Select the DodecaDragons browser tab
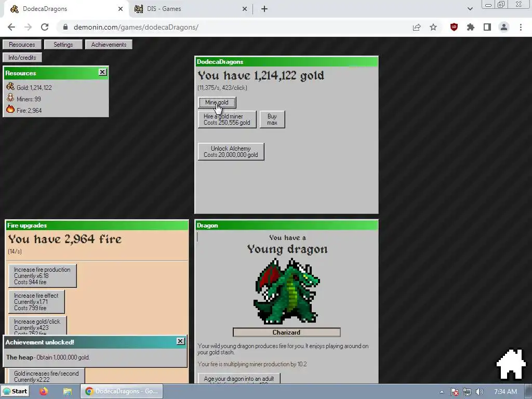The width and height of the screenshot is (532, 399). click(66, 9)
